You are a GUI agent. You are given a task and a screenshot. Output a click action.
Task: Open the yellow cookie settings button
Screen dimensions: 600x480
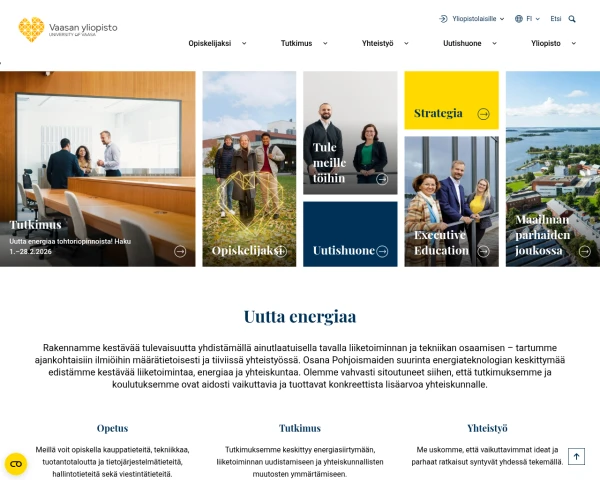click(x=16, y=464)
